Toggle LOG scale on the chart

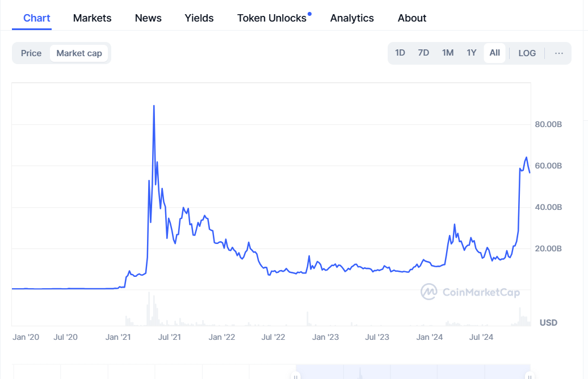[527, 53]
